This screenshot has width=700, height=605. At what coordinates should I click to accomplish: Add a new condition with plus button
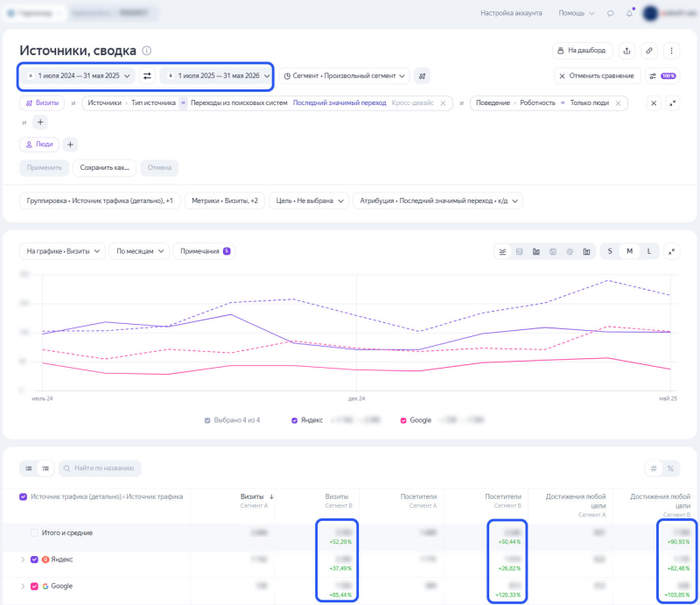point(40,122)
